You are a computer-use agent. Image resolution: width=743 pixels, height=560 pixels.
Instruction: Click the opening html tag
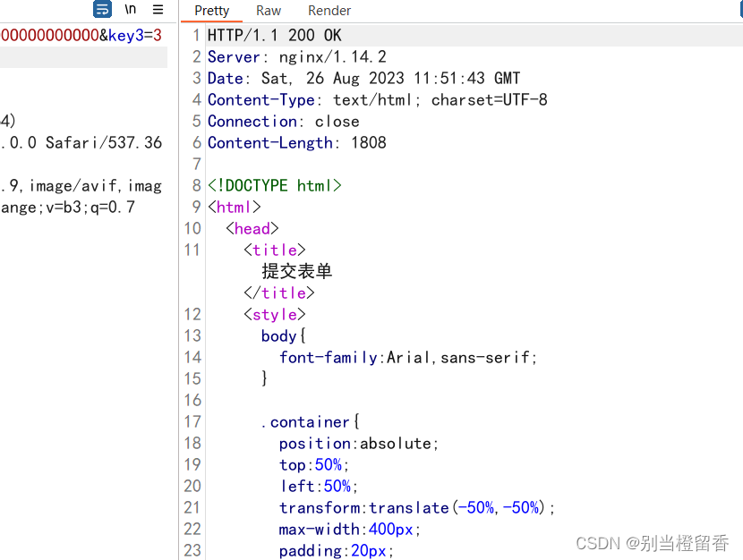pyautogui.click(x=234, y=207)
